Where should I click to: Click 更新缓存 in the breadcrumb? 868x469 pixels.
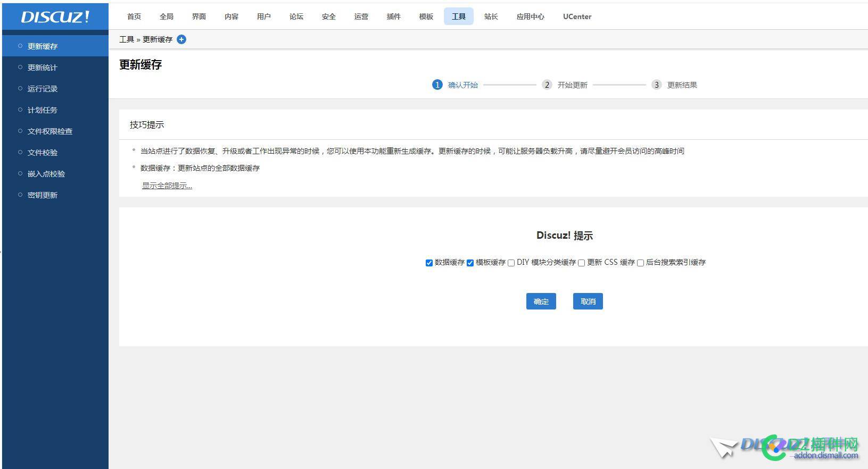pos(158,39)
